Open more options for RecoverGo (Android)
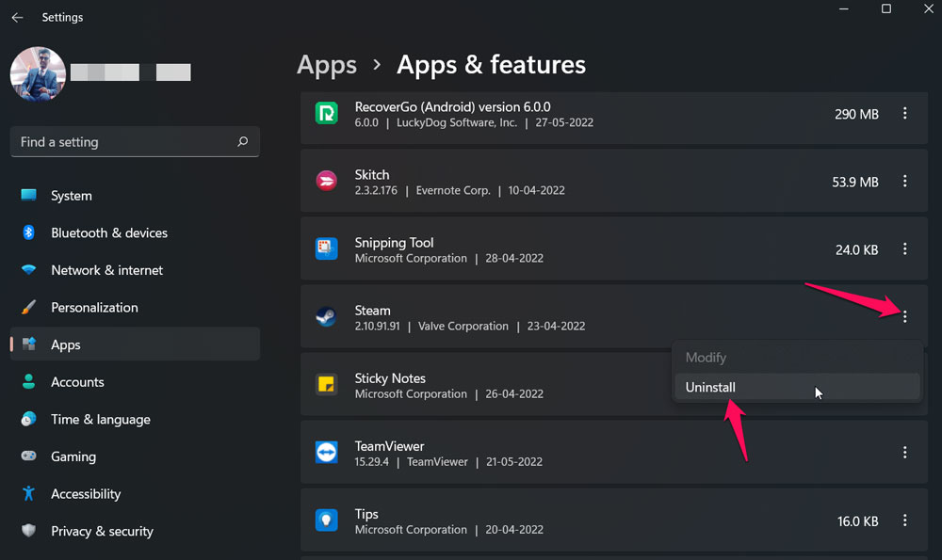Viewport: 942px width, 560px height. pyautogui.click(x=904, y=114)
